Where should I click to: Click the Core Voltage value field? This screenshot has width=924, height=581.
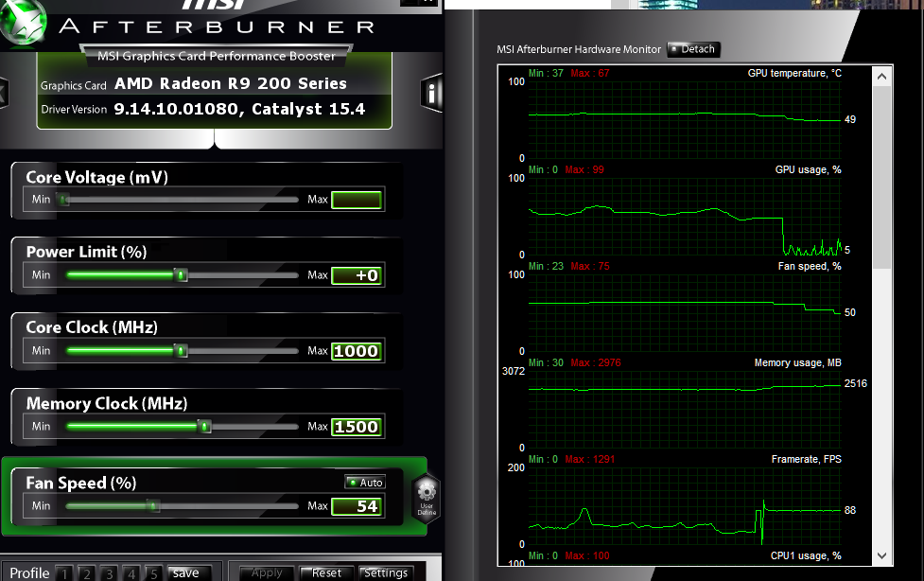[357, 200]
